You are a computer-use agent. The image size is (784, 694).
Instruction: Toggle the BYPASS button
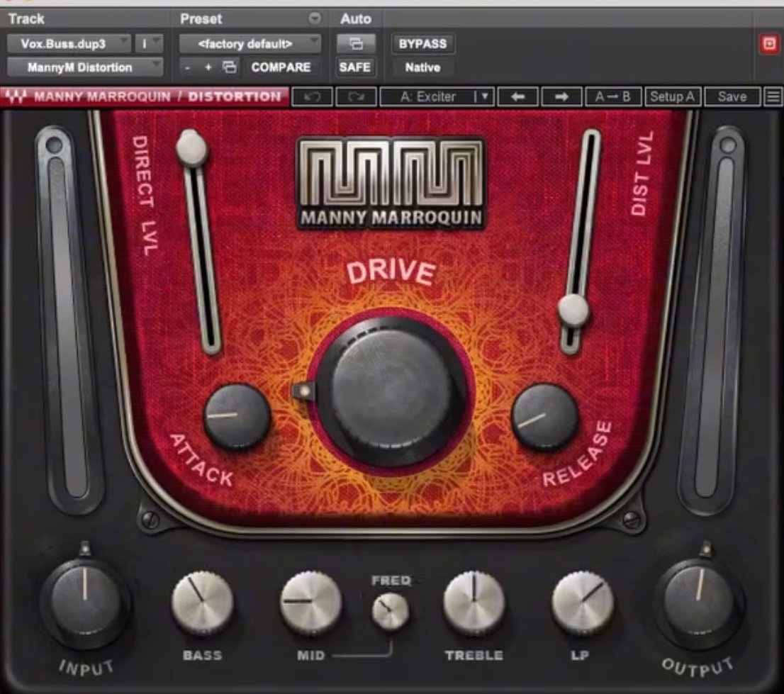[422, 44]
